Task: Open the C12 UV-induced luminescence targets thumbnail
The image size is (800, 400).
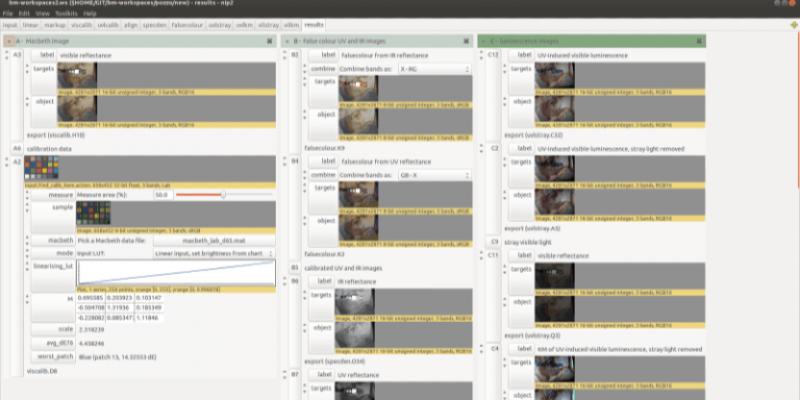Action: coord(554,76)
